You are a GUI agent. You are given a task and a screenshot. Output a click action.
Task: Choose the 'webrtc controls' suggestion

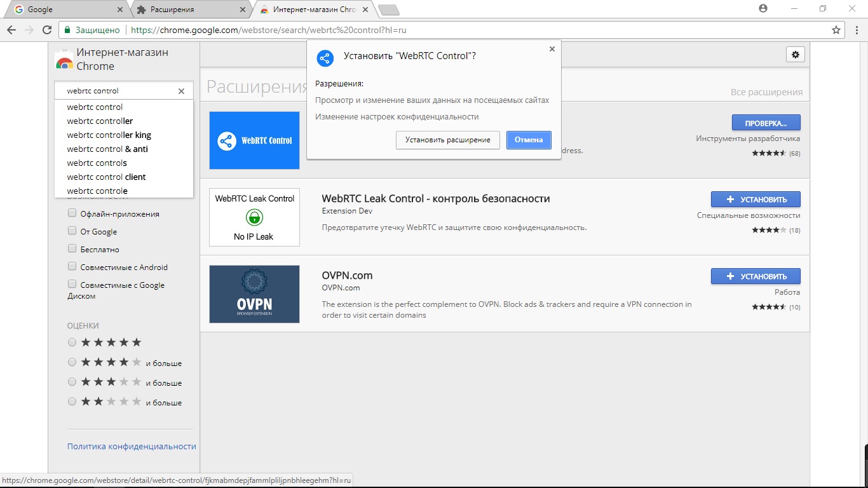(124, 163)
